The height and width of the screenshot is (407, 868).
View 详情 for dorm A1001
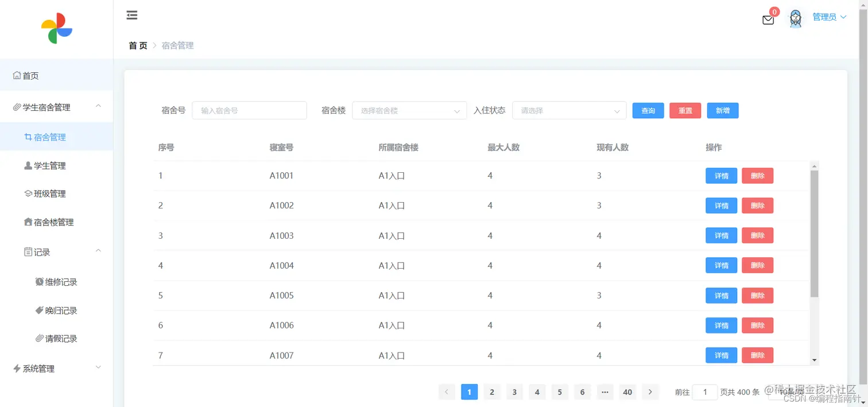(x=721, y=176)
